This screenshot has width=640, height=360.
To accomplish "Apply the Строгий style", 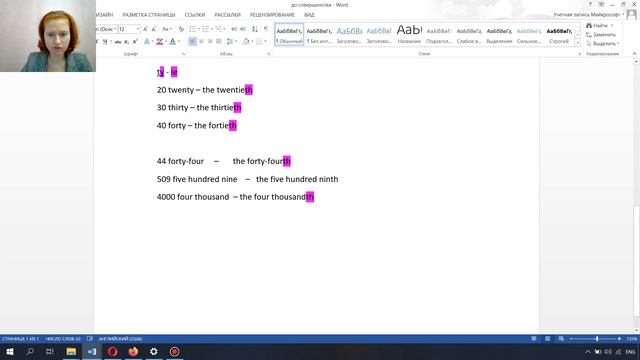I will 559,35.
